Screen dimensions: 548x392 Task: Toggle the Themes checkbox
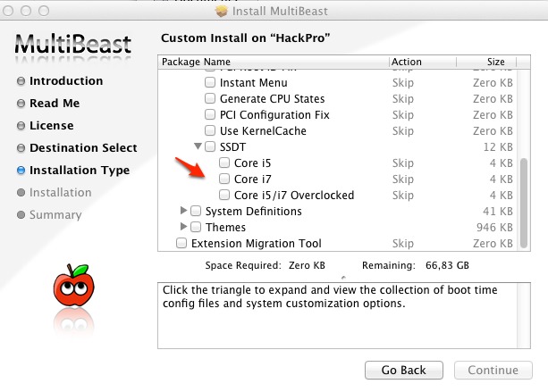196,227
